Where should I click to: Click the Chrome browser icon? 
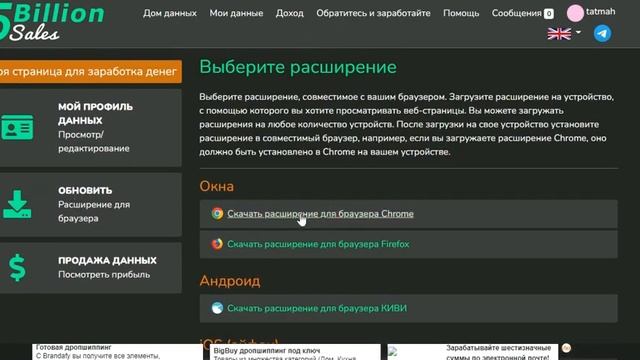click(x=217, y=213)
